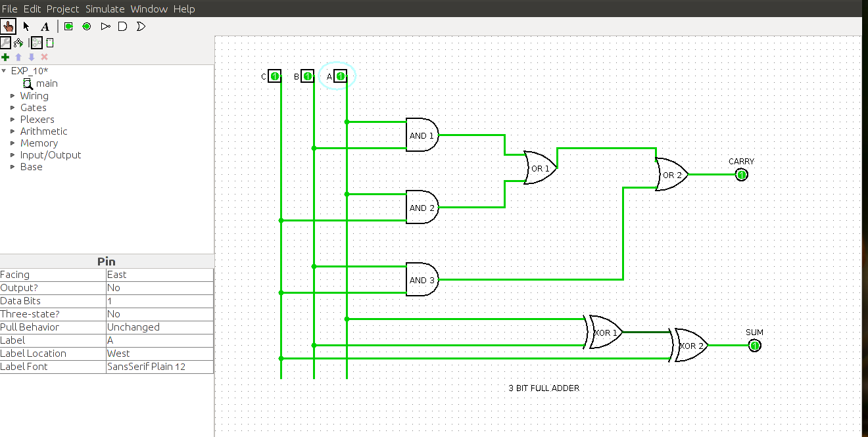This screenshot has height=437, width=868.
Task: Open the Project menu
Action: (x=62, y=9)
